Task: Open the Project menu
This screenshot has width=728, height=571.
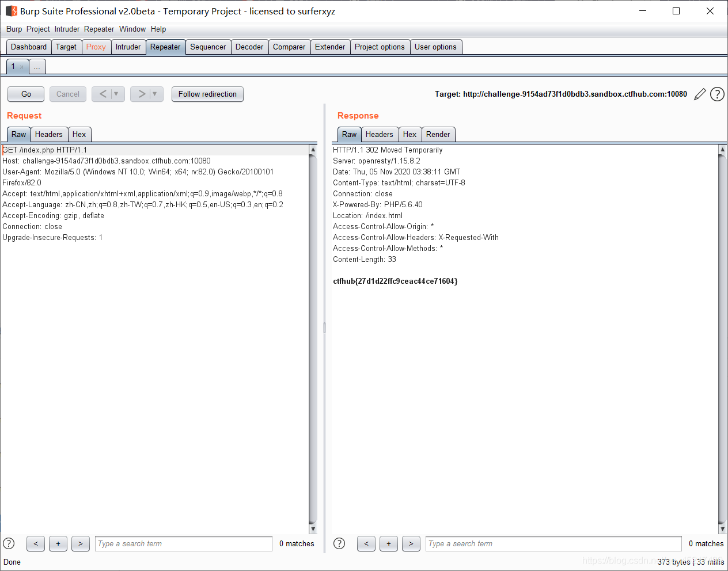Action: (x=38, y=29)
